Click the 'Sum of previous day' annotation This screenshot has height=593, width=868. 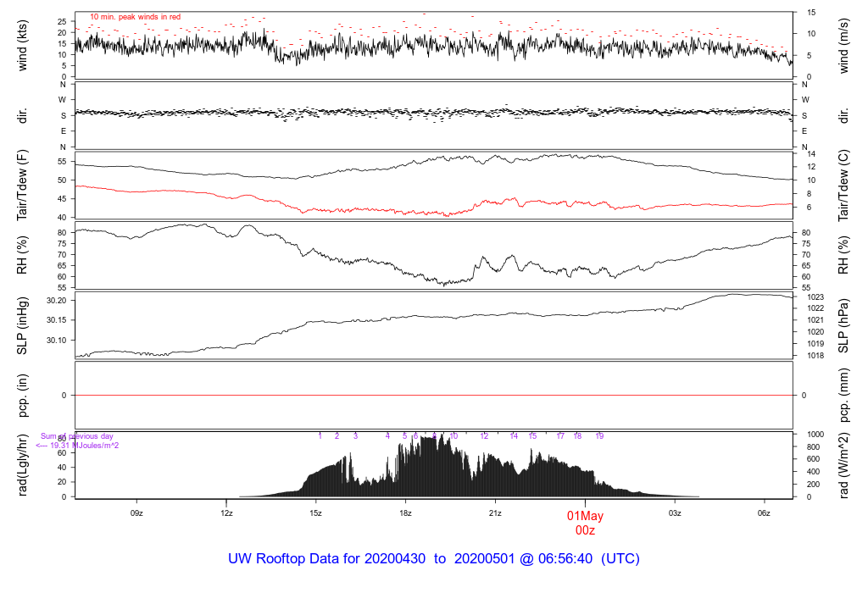point(77,436)
